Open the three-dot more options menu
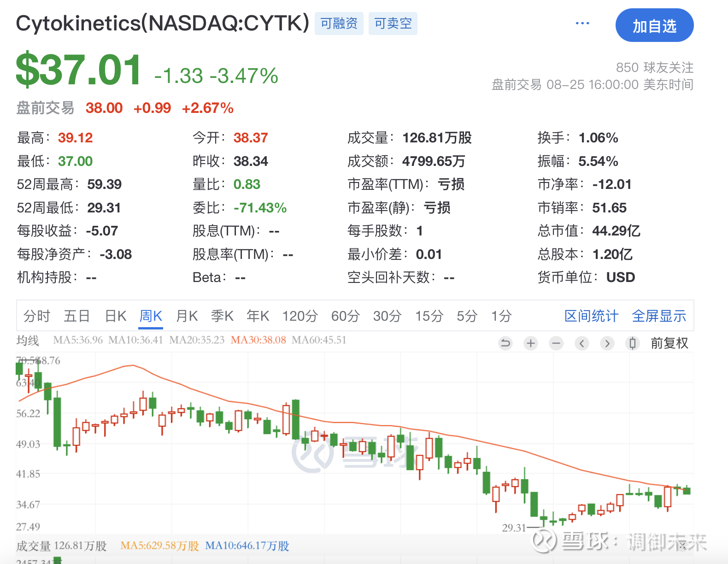This screenshot has height=564, width=728. 582,23
